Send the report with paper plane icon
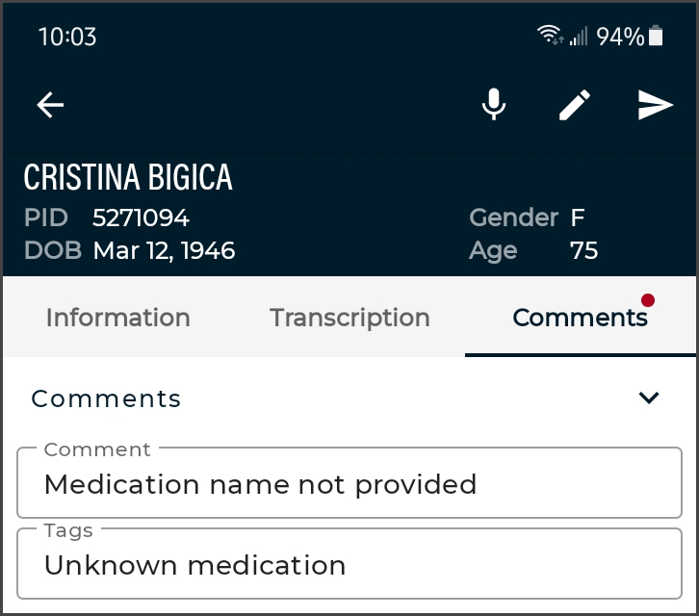699x616 pixels. 656,105
